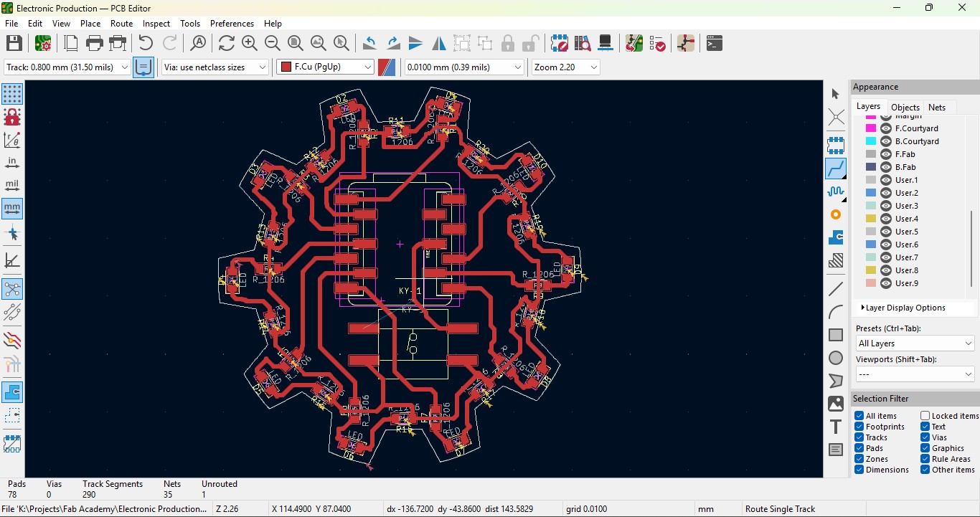Click the Lock items icon
The image size is (980, 517).
click(x=508, y=44)
